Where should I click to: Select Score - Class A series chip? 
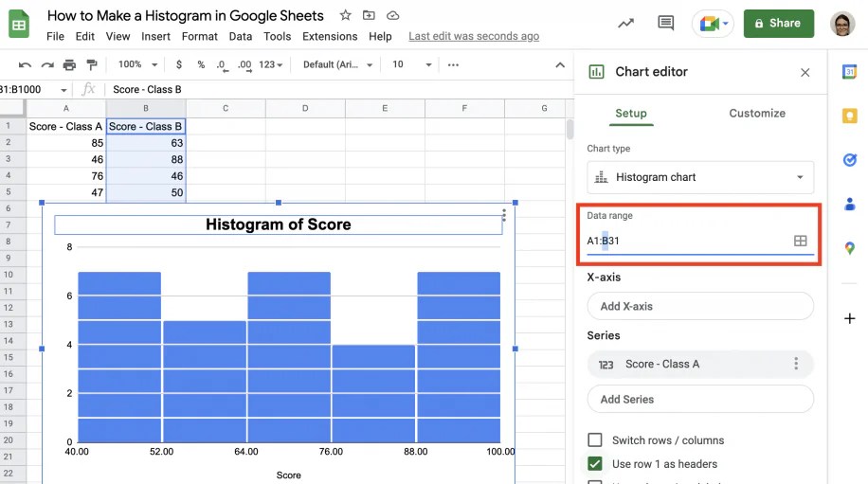[700, 364]
